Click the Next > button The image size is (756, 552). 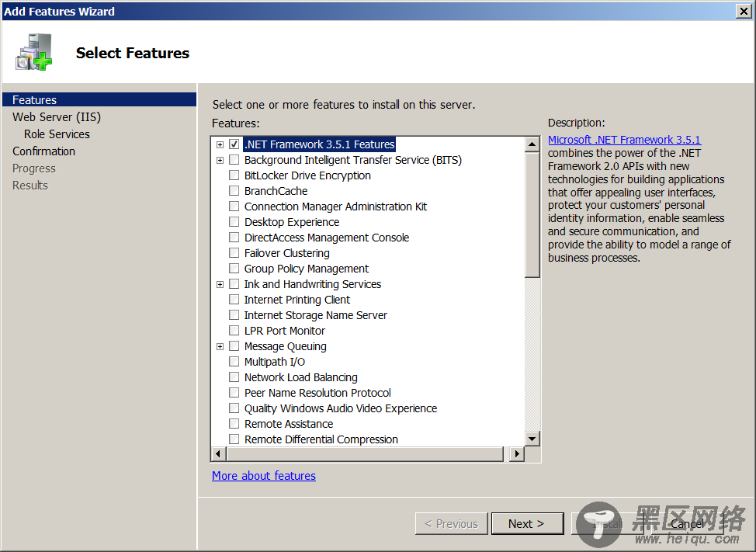[528, 523]
